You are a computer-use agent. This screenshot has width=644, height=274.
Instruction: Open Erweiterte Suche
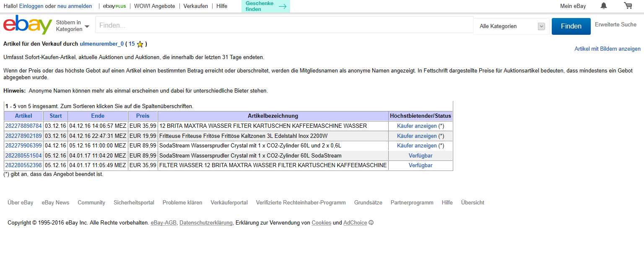pos(615,25)
